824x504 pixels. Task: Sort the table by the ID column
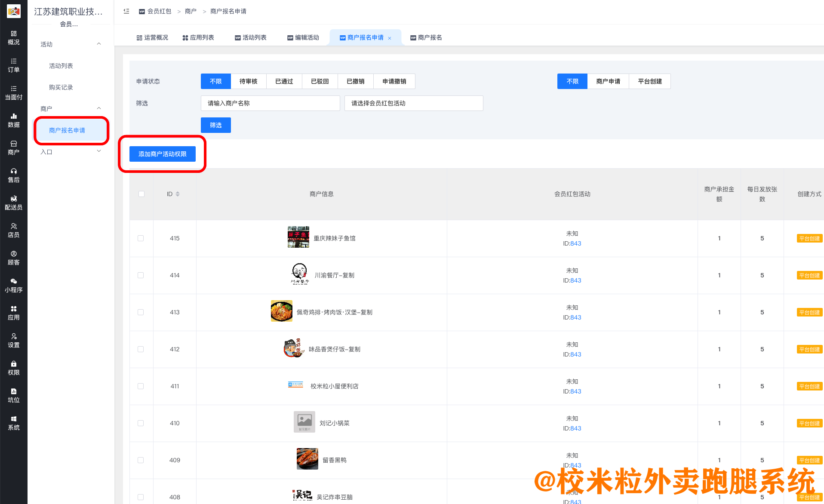(x=178, y=194)
